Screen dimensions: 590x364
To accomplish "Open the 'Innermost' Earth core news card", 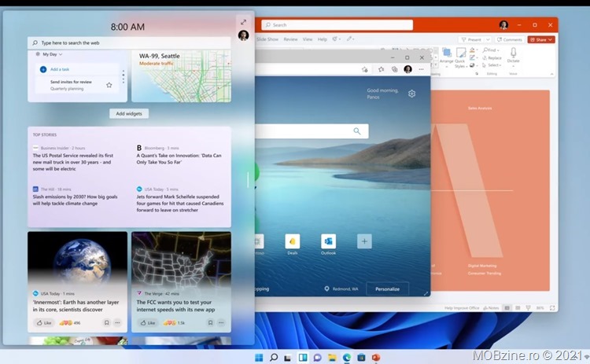I will pyautogui.click(x=77, y=282).
